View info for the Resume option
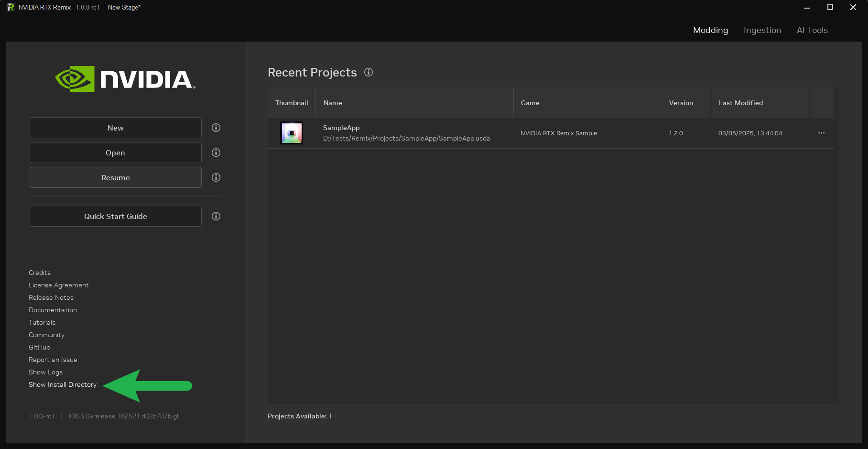868x449 pixels. 216,177
